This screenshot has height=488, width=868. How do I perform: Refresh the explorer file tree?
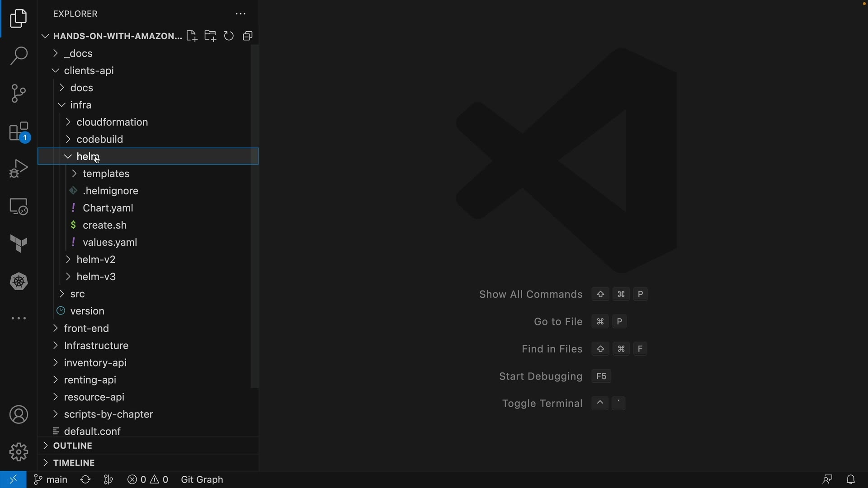pos(229,36)
